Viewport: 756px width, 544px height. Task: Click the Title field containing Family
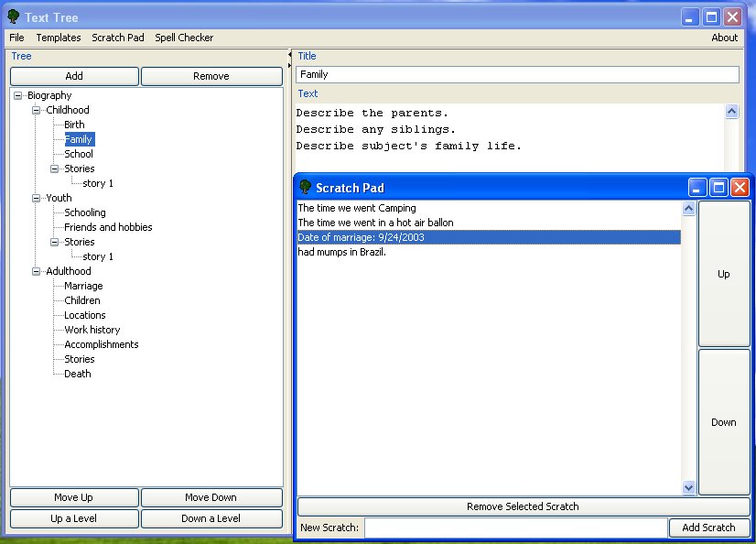click(517, 74)
